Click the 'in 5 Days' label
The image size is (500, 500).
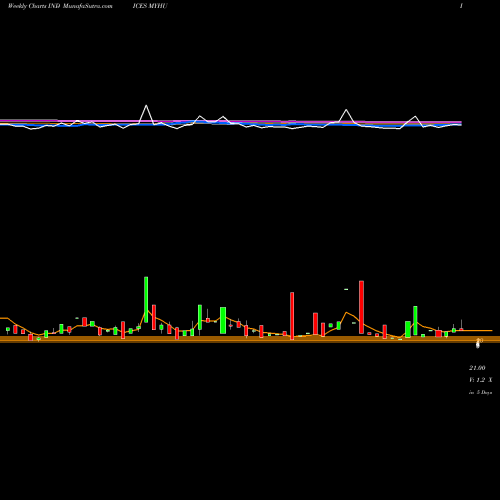point(481,392)
